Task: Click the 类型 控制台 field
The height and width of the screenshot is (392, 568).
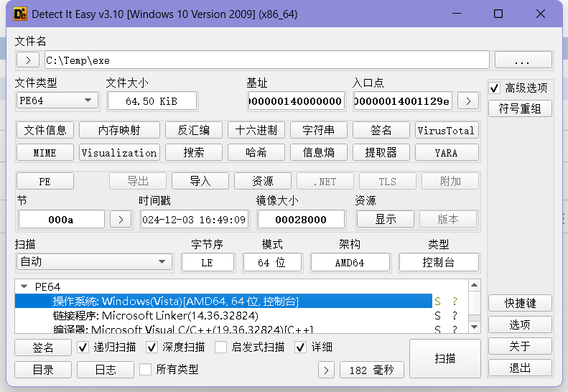Action: pyautogui.click(x=439, y=262)
